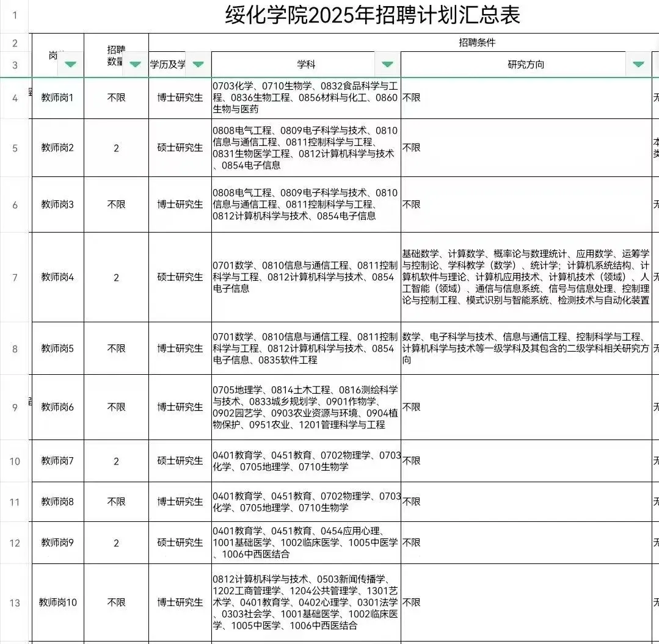Image resolution: width=659 pixels, height=644 pixels.
Task: Open the 研究方向 column filter dropdown
Action: pyautogui.click(x=638, y=63)
